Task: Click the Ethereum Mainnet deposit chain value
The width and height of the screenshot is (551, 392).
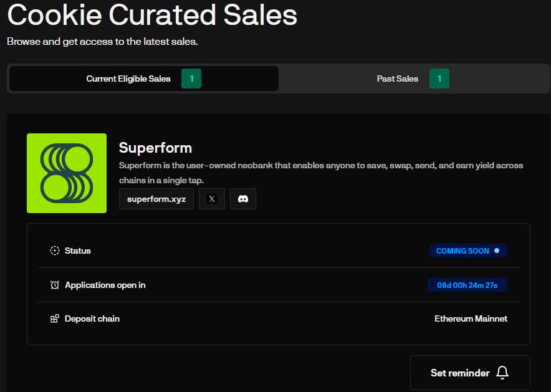Action: coord(471,318)
